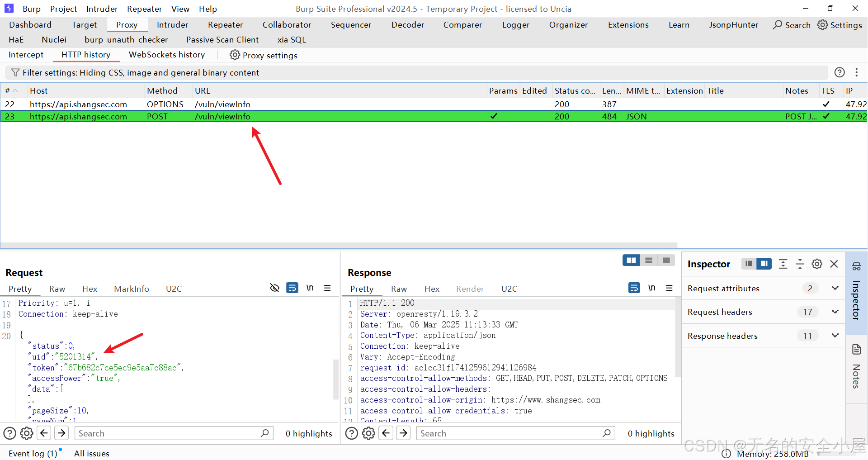Go to next match in Response search

[x=403, y=433]
